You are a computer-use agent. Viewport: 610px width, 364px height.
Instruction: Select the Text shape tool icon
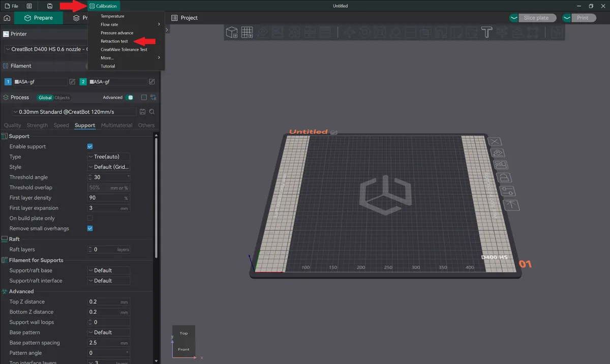486,33
